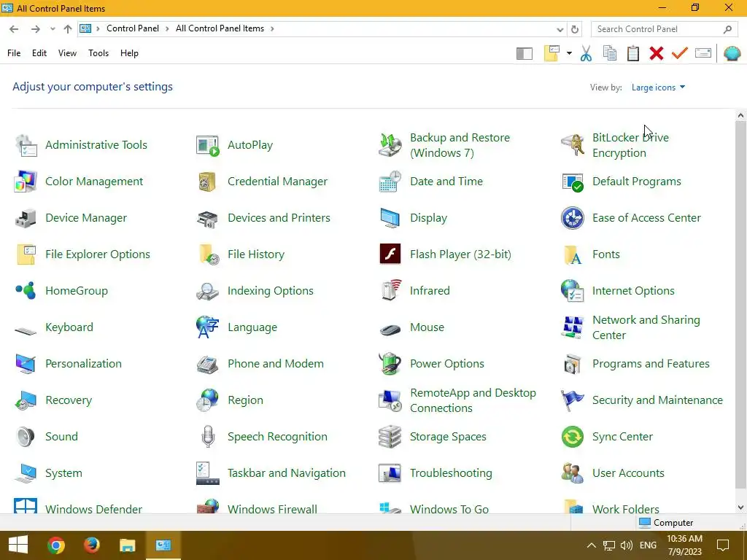Click the Indexing Options magnifier icon

pyautogui.click(x=208, y=291)
